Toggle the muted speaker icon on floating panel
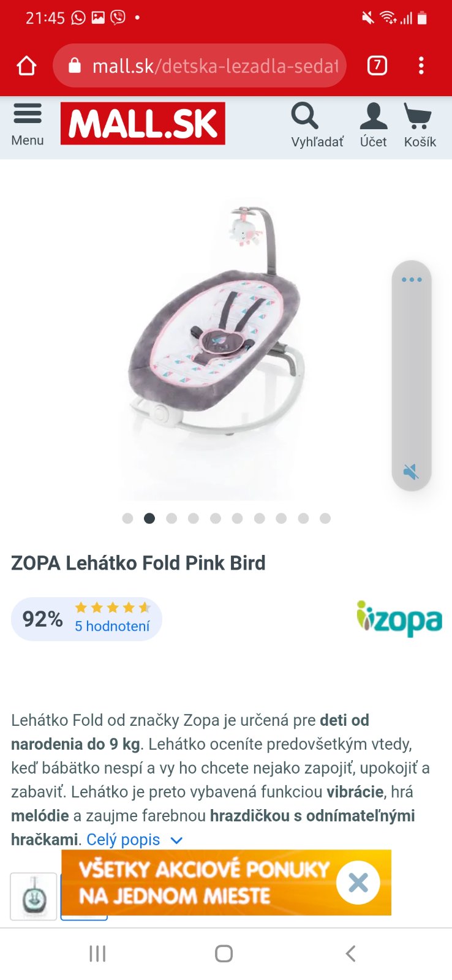Viewport: 452px width, 980px height. (x=411, y=472)
